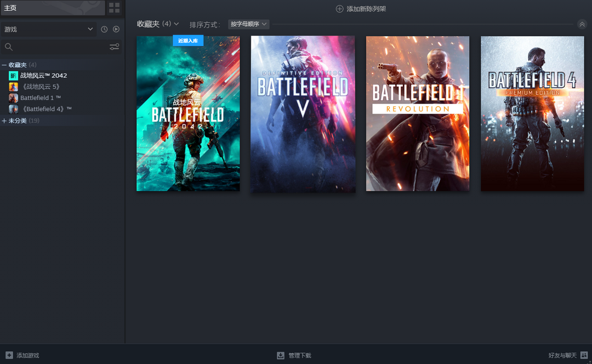
Task: Open the Battlefield 1 Revolution cover
Action: coord(418,113)
